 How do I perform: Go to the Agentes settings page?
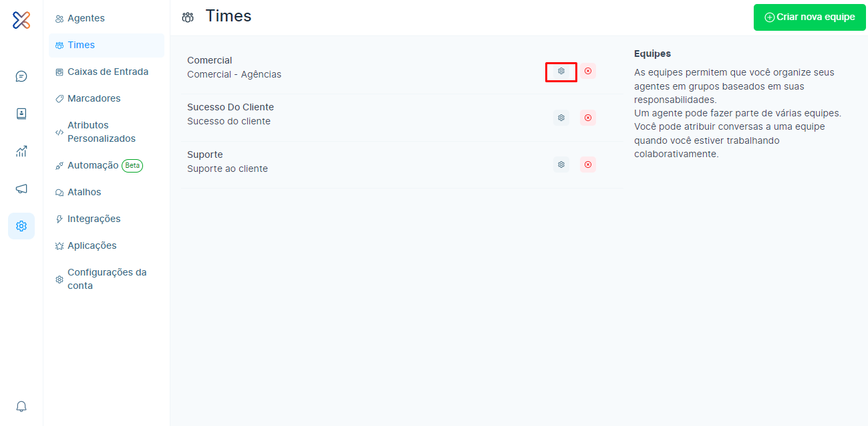[x=86, y=18]
